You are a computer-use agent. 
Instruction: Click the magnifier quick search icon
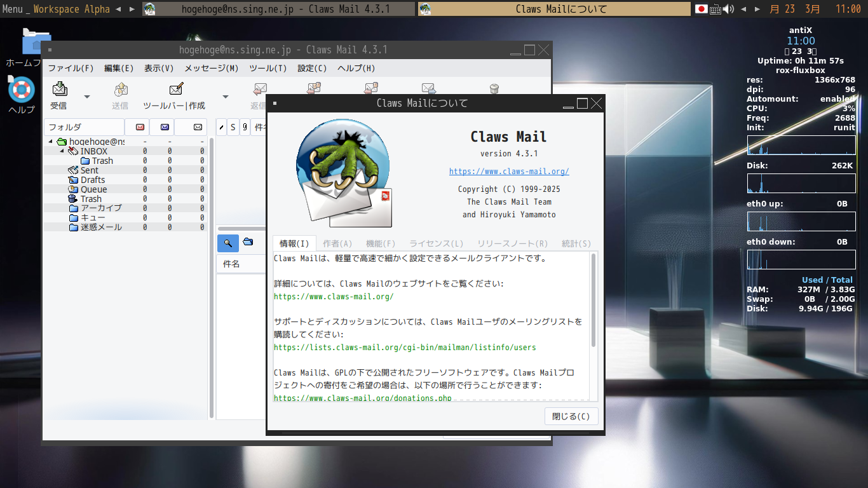pos(227,243)
